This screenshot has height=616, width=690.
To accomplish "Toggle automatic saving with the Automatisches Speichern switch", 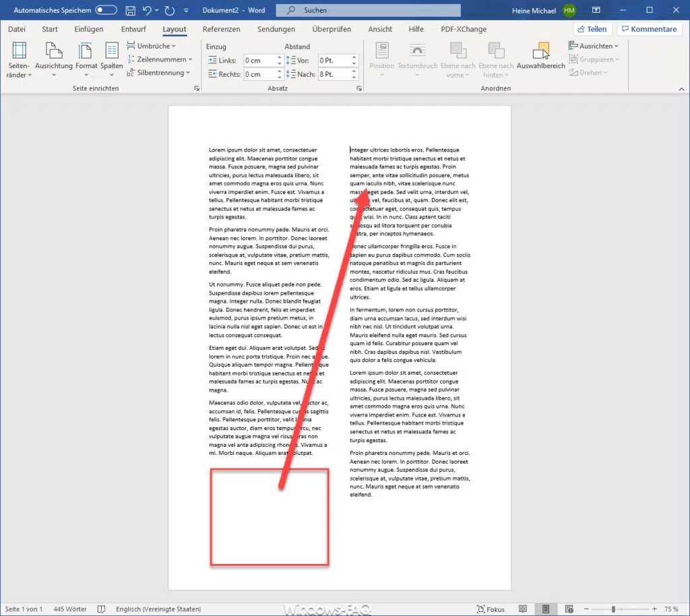I will pos(105,10).
